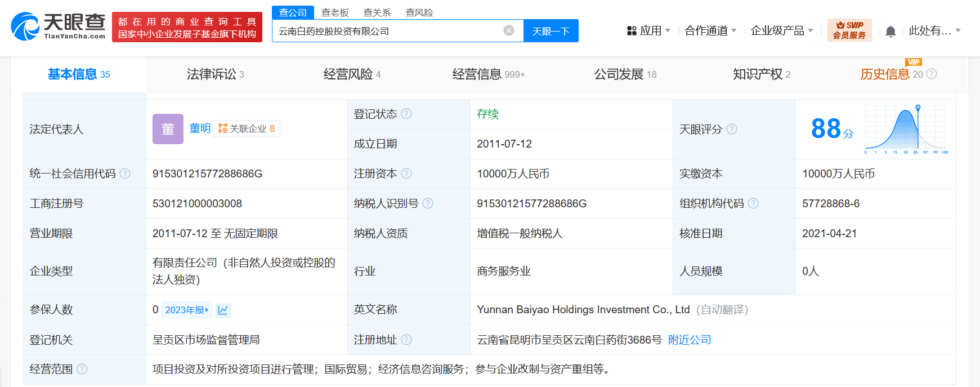
Task: Open the apps grid icon
Action: tap(632, 31)
